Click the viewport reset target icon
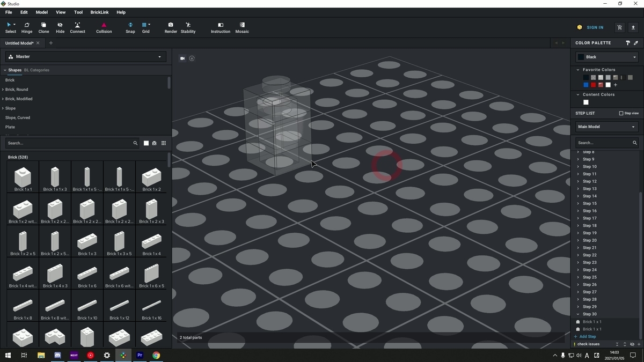 click(x=192, y=58)
